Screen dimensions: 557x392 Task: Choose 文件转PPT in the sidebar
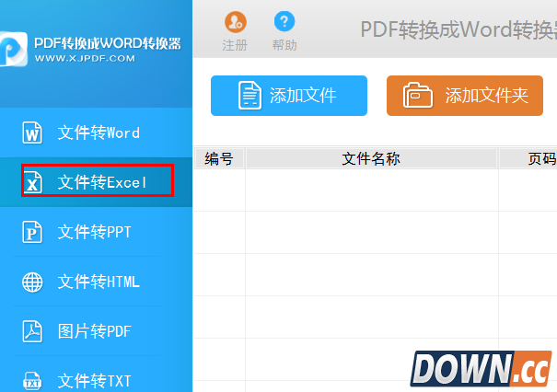96,232
